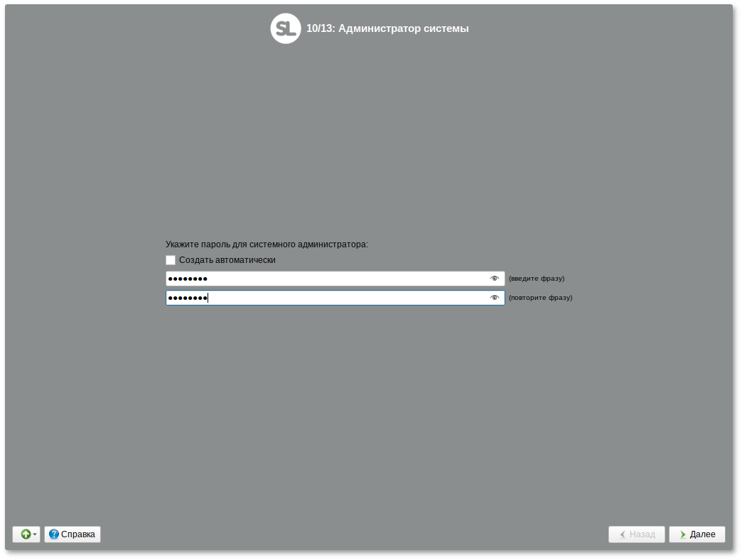742x560 pixels.
Task: Click the "Создать автоматически" label text
Action: 227,260
